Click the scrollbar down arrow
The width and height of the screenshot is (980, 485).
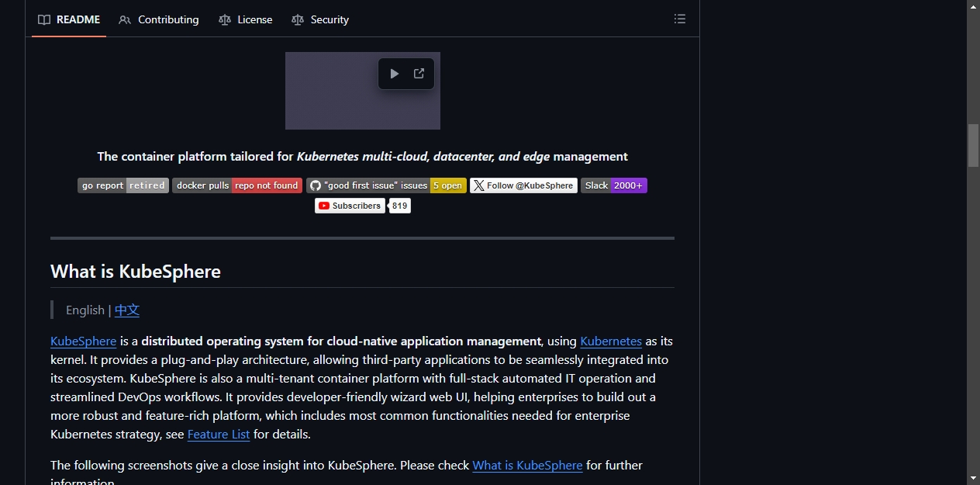click(x=973, y=478)
